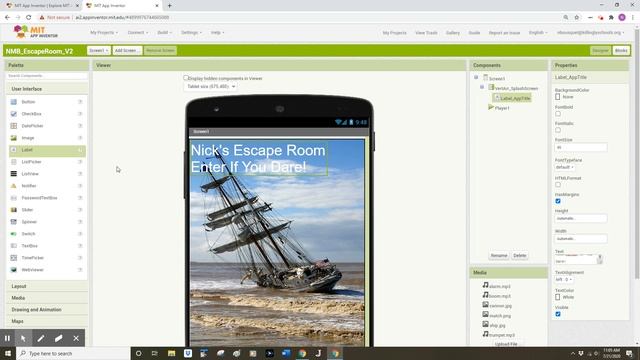Screen dimensions: 640x360
Task: Delete the selected component
Action: pos(520,256)
